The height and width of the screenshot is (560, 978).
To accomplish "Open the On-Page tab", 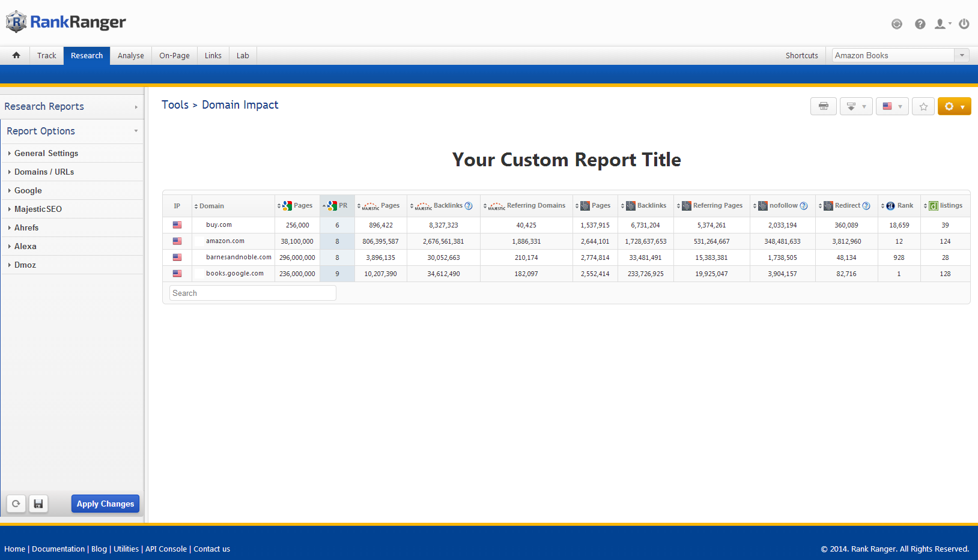I will point(174,55).
